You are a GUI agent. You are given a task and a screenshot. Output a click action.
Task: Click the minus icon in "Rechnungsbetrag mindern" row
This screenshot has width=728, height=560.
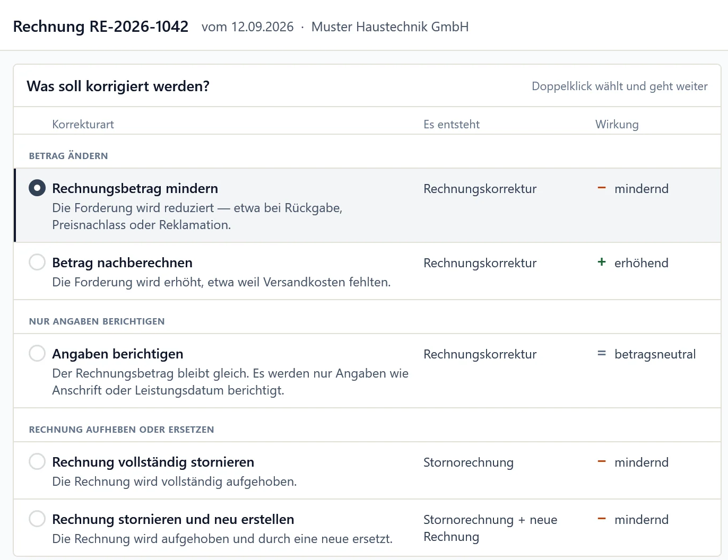pyautogui.click(x=602, y=188)
